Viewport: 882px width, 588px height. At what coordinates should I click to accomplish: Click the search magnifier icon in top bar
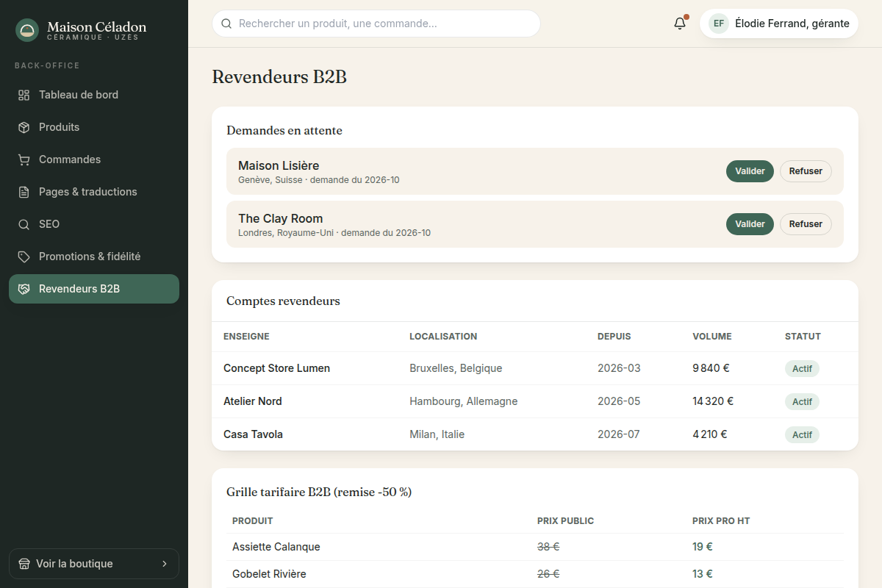[x=226, y=24]
